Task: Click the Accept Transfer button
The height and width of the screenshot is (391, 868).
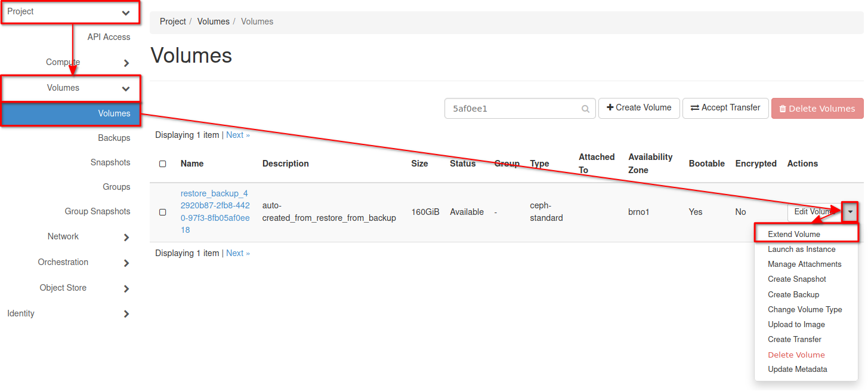Action: pos(725,108)
